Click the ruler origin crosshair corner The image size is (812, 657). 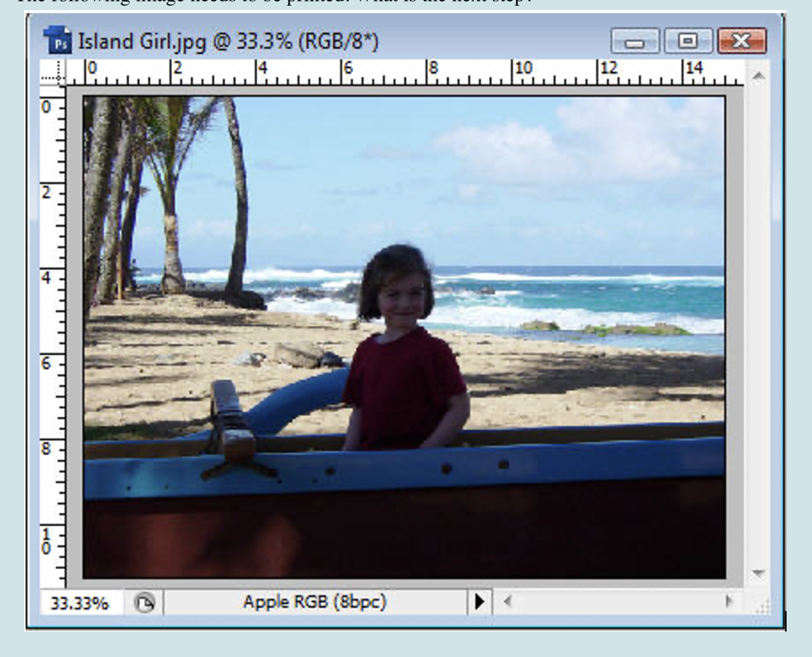(53, 74)
